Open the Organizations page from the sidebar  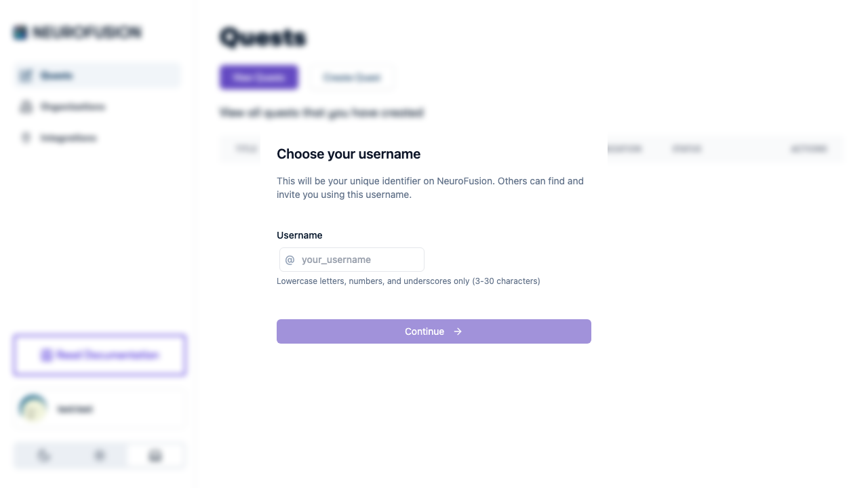(x=72, y=106)
